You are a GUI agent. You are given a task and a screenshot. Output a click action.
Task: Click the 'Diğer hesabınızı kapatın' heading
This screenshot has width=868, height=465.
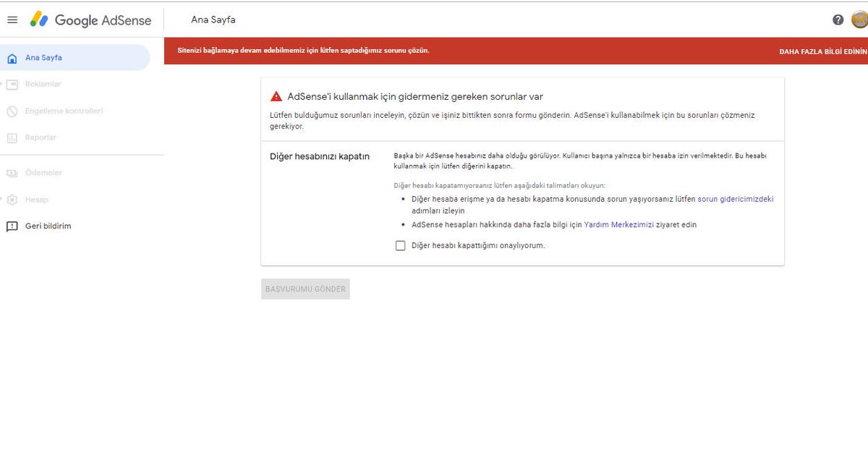tap(320, 156)
